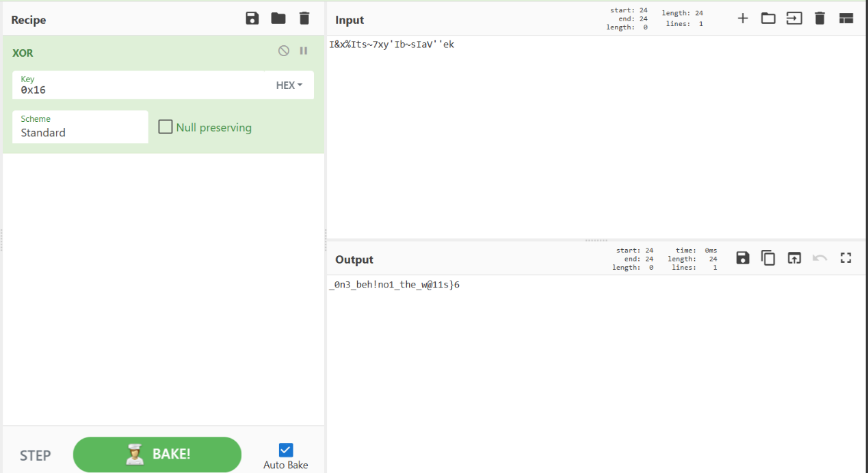Click the STEP button
Screen dimensions: 868x473
click(x=35, y=456)
